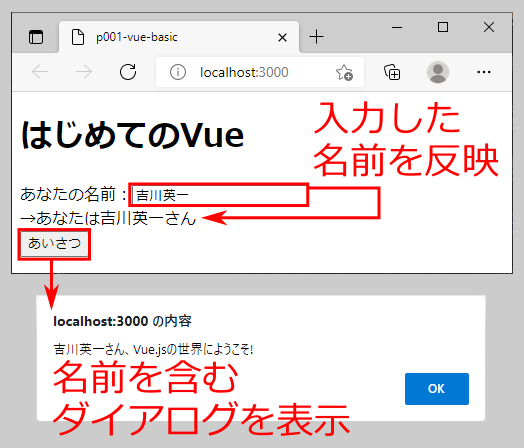The height and width of the screenshot is (448, 524).
Task: Close the browser window
Action: pos(489,27)
